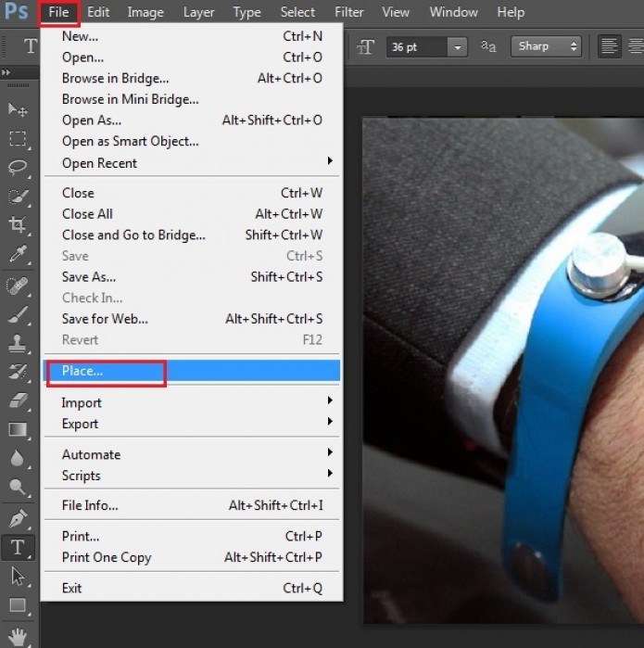Open the Help menu

point(511,12)
